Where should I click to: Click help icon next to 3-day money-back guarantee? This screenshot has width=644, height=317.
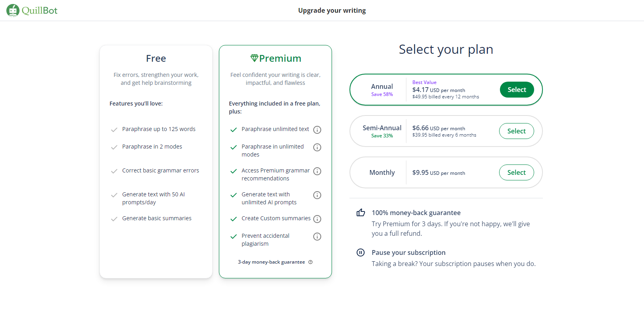click(310, 262)
